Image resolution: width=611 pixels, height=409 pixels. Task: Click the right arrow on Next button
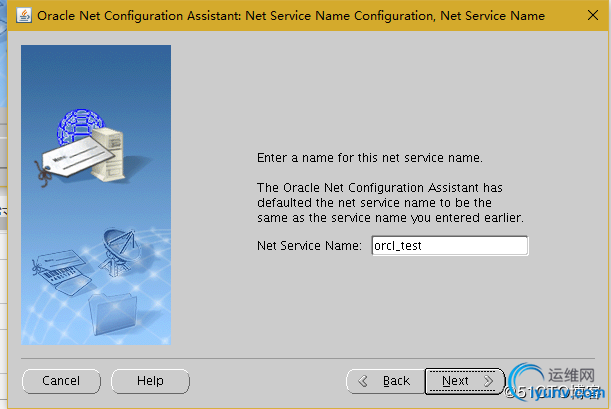(x=487, y=381)
